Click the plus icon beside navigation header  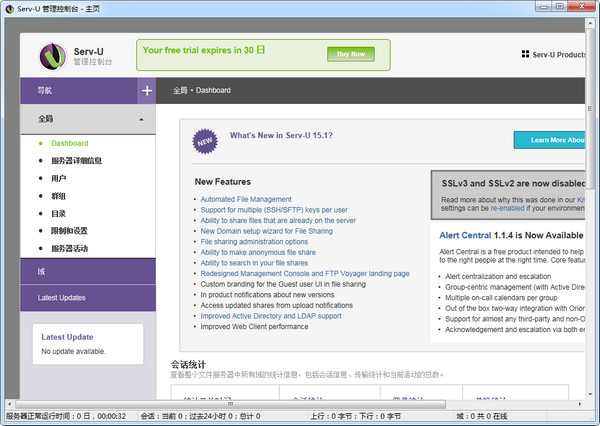[x=147, y=91]
